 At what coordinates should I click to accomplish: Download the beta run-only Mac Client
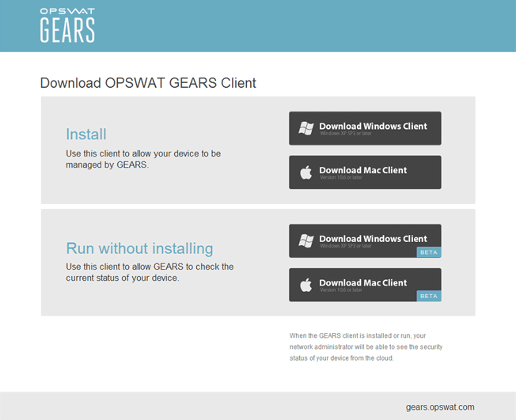coord(365,285)
